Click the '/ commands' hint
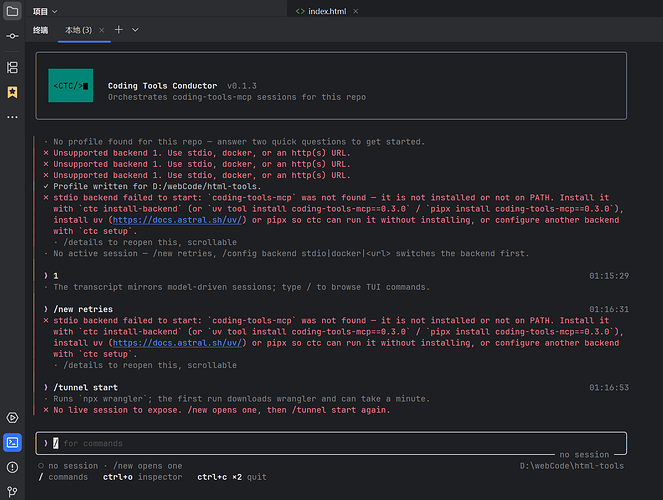Image resolution: width=663 pixels, height=500 pixels. tap(63, 477)
